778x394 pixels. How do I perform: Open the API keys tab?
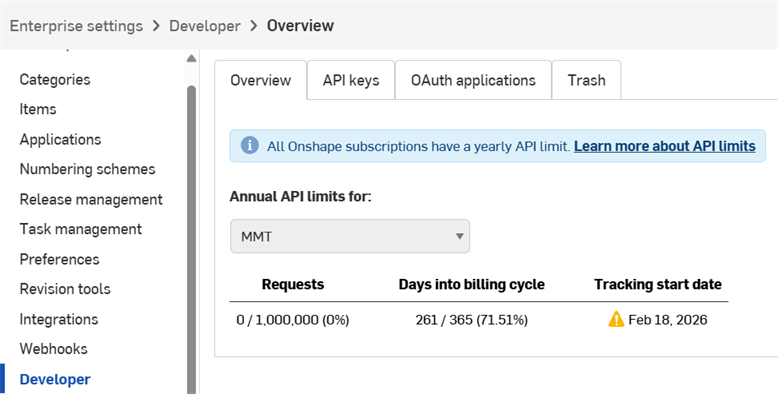[x=351, y=80]
